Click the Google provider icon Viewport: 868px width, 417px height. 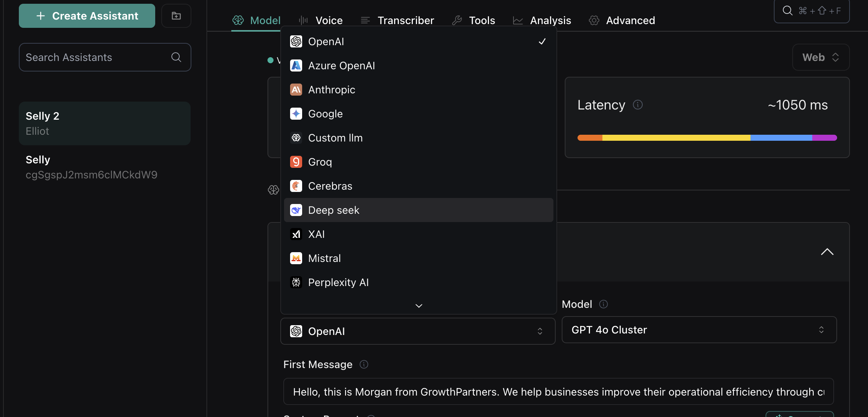coord(296,113)
